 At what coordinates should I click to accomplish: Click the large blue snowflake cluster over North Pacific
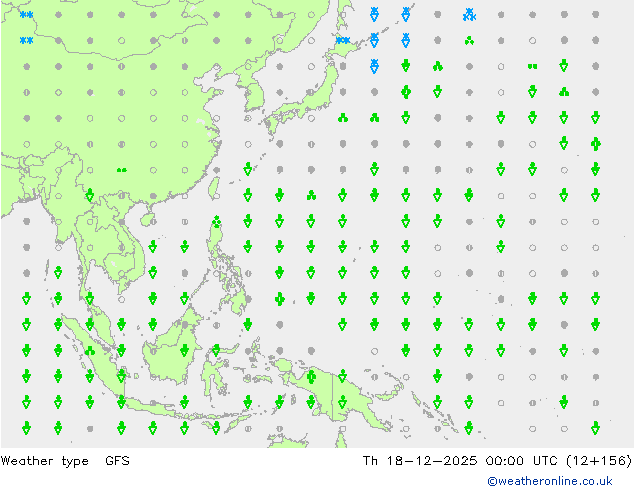pyautogui.click(x=469, y=15)
